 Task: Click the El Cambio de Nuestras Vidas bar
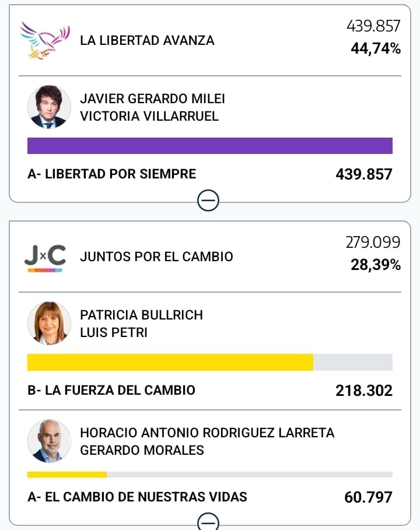(x=67, y=474)
